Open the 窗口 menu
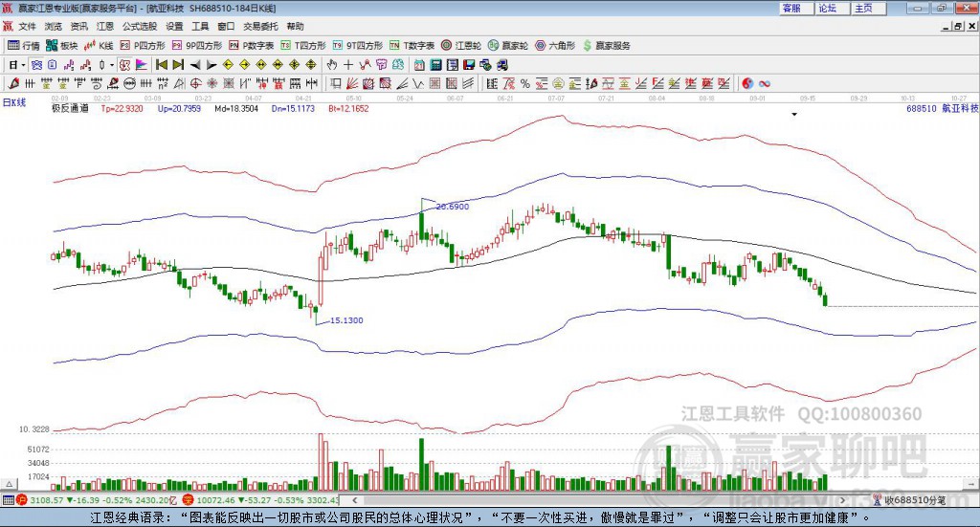This screenshot has height=527, width=980. click(x=226, y=26)
